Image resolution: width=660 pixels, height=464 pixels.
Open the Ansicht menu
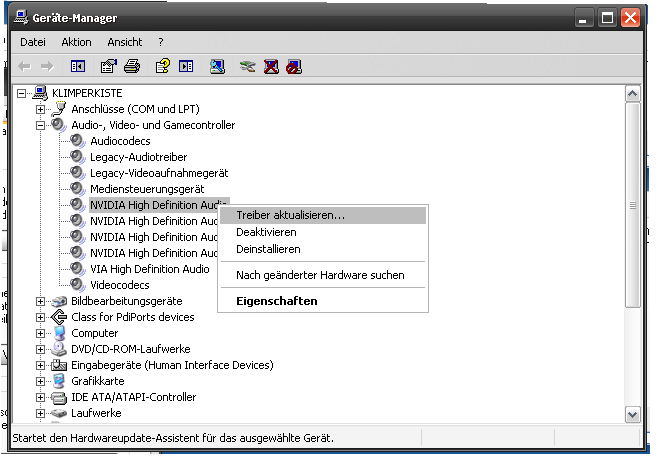click(x=125, y=42)
